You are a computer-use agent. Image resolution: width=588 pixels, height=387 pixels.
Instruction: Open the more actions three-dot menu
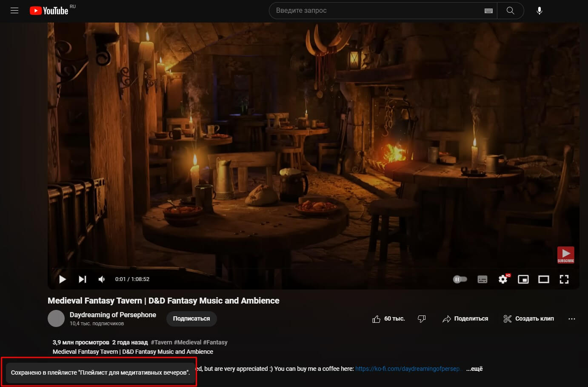[x=572, y=319]
